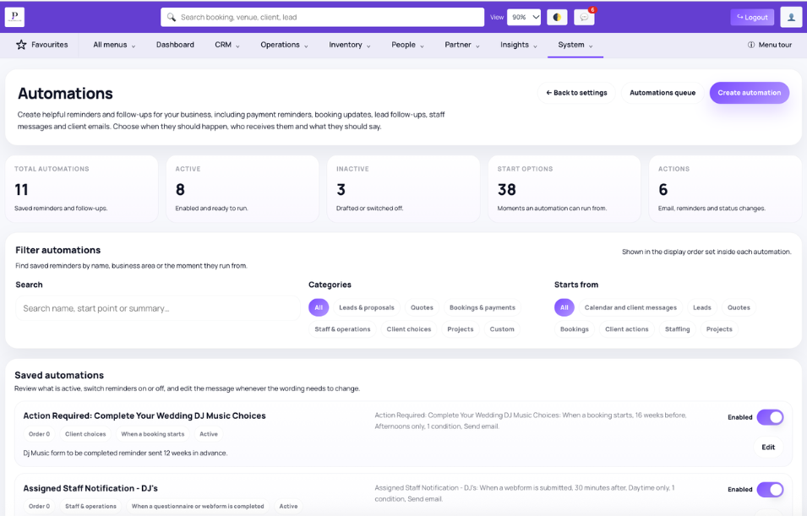Disable the Assigned Staff Notification automation

coord(770,489)
